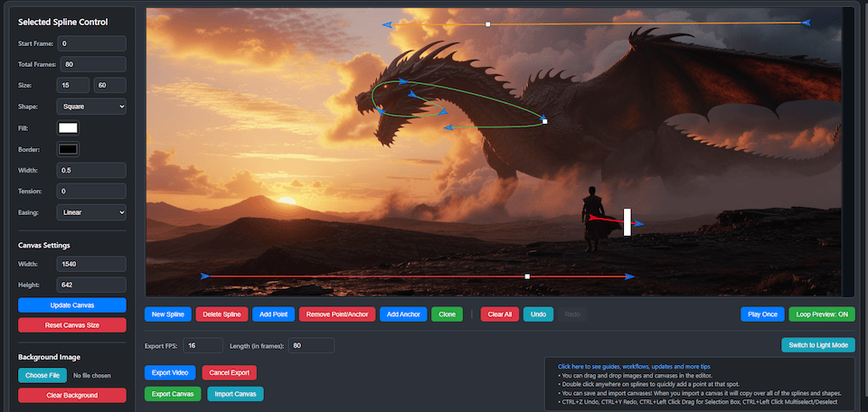The image size is (868, 412).
Task: Reset the canvas size
Action: coord(72,325)
